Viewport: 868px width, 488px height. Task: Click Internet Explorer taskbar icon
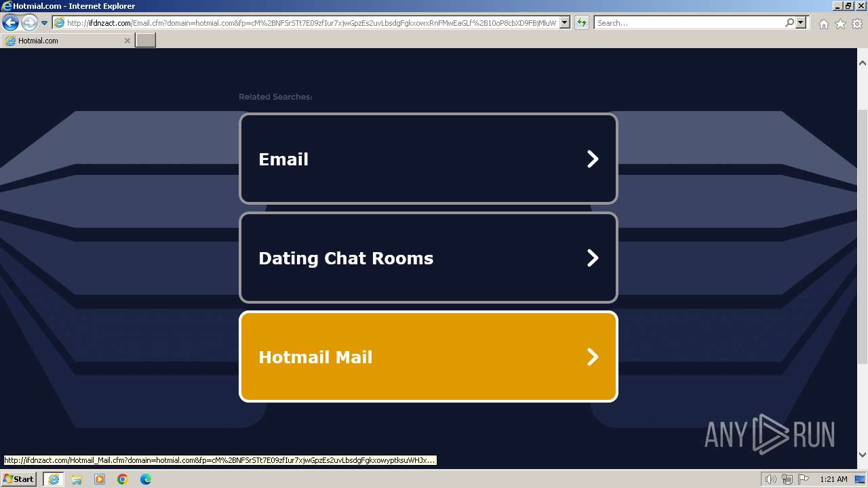(54, 479)
